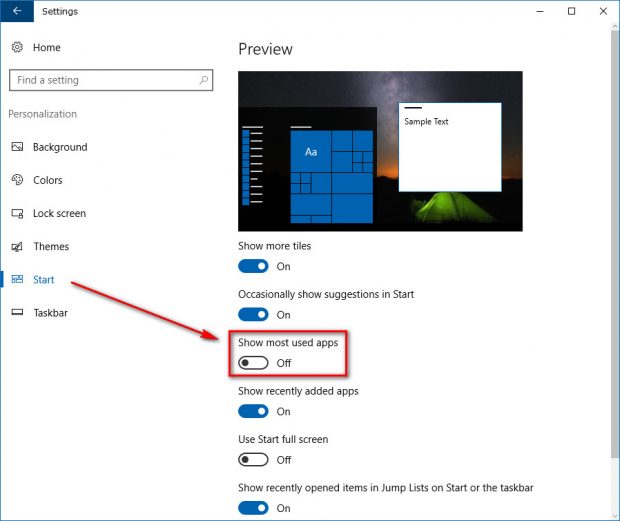Click the Start tiles icon
Image resolution: width=620 pixels, height=521 pixels.
tap(17, 279)
